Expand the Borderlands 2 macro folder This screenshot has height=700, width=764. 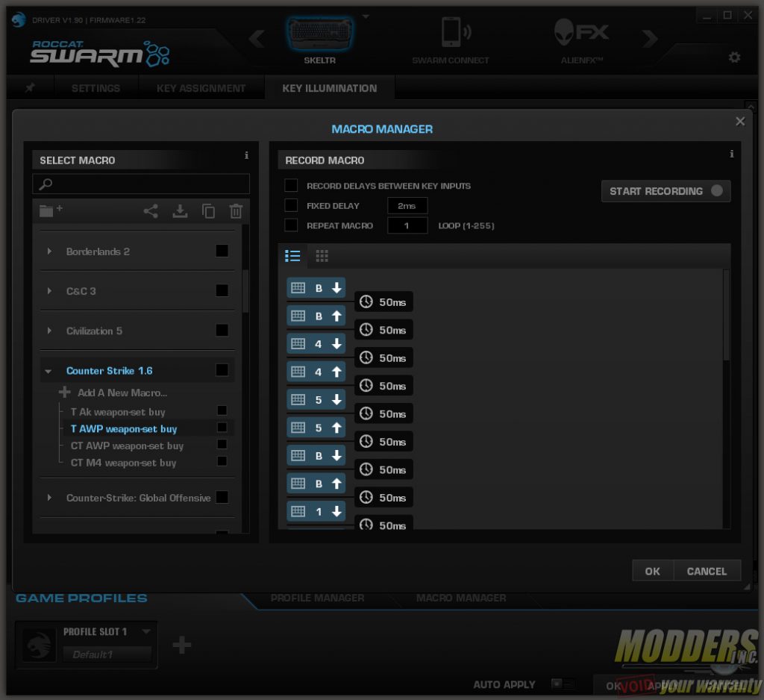pyautogui.click(x=49, y=251)
